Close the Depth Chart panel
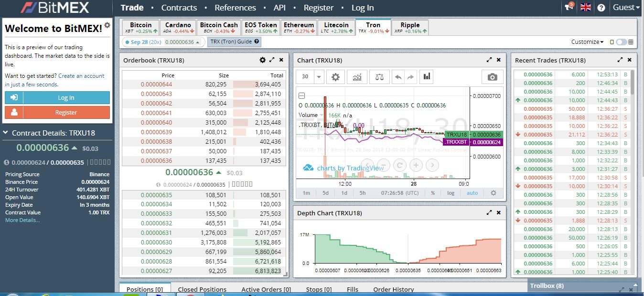The width and height of the screenshot is (644, 296). pyautogui.click(x=499, y=213)
